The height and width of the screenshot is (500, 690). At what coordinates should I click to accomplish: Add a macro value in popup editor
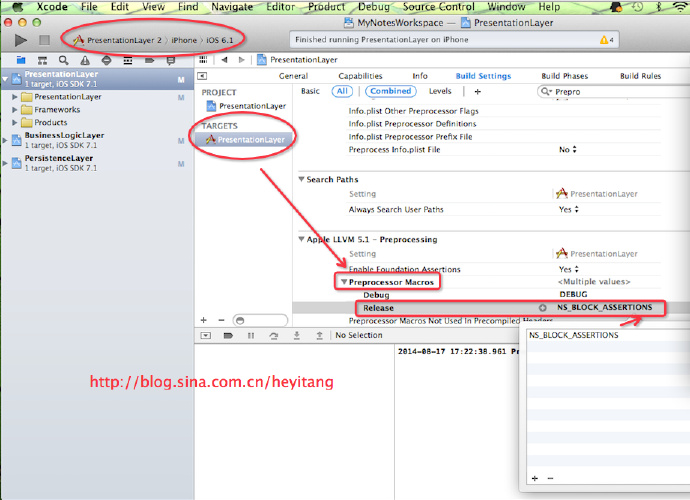535,478
